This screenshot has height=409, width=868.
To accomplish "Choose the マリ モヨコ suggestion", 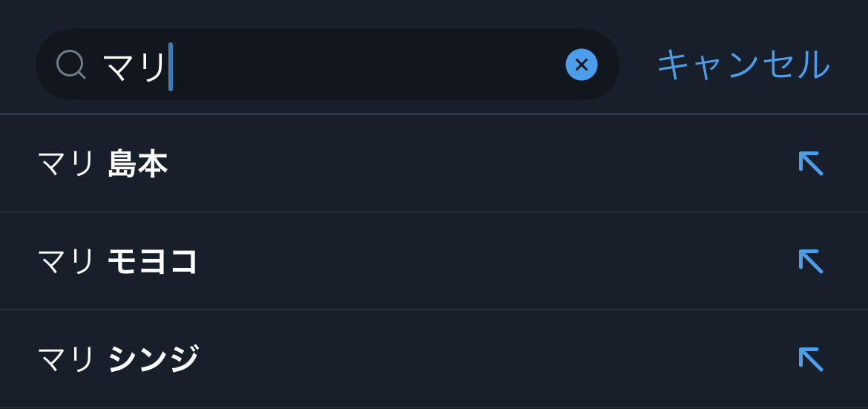I will [x=117, y=262].
